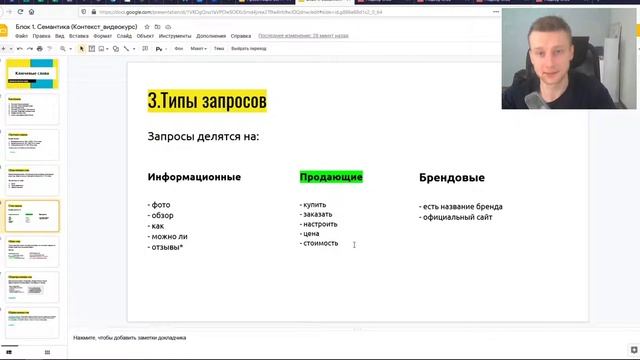Open the Вид menu
The height and width of the screenshot is (360, 640).
point(60,36)
